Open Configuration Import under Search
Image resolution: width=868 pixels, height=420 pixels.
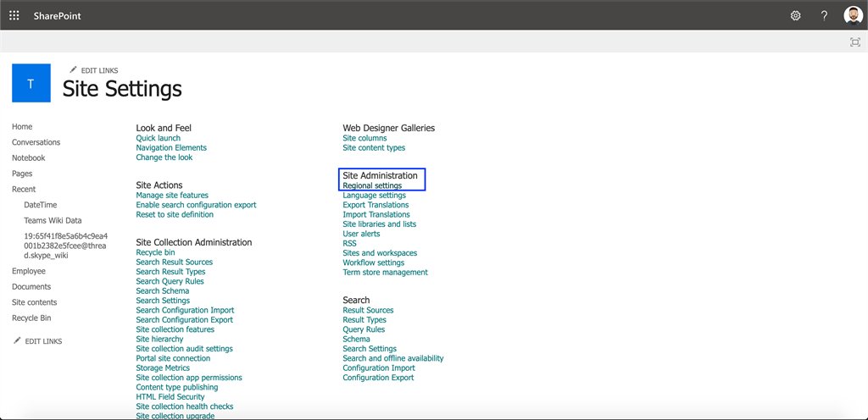pos(379,367)
